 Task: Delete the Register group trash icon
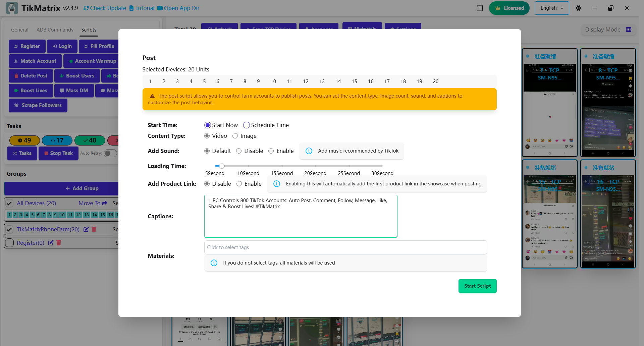(59, 243)
